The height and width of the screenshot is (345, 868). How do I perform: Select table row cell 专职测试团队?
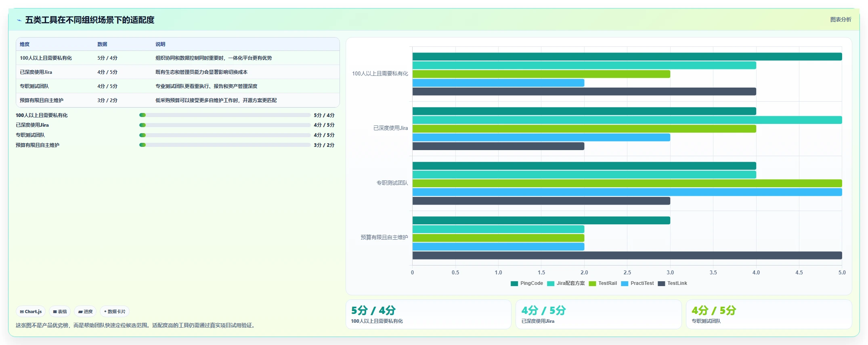pyautogui.click(x=34, y=86)
